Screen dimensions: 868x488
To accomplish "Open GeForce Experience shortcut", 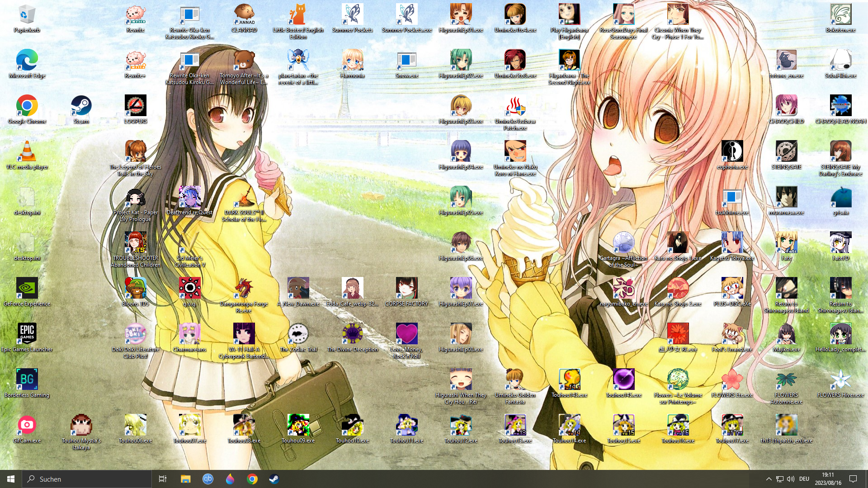I will click(27, 292).
